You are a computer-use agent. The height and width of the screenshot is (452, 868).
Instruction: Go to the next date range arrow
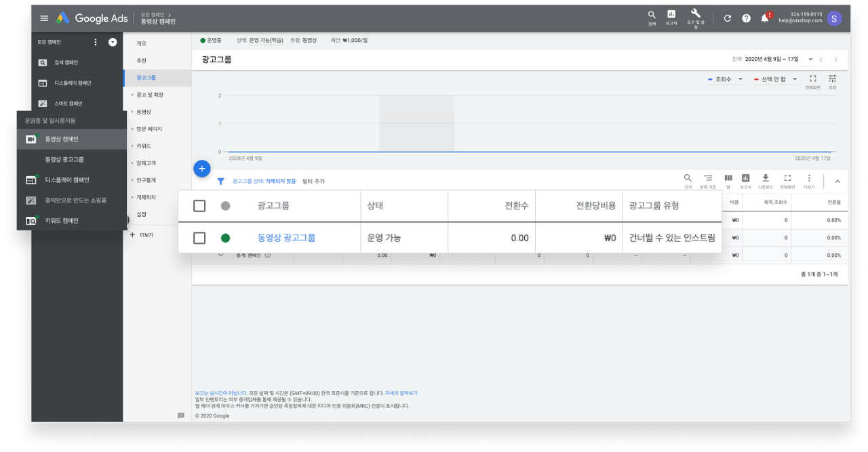pyautogui.click(x=836, y=60)
